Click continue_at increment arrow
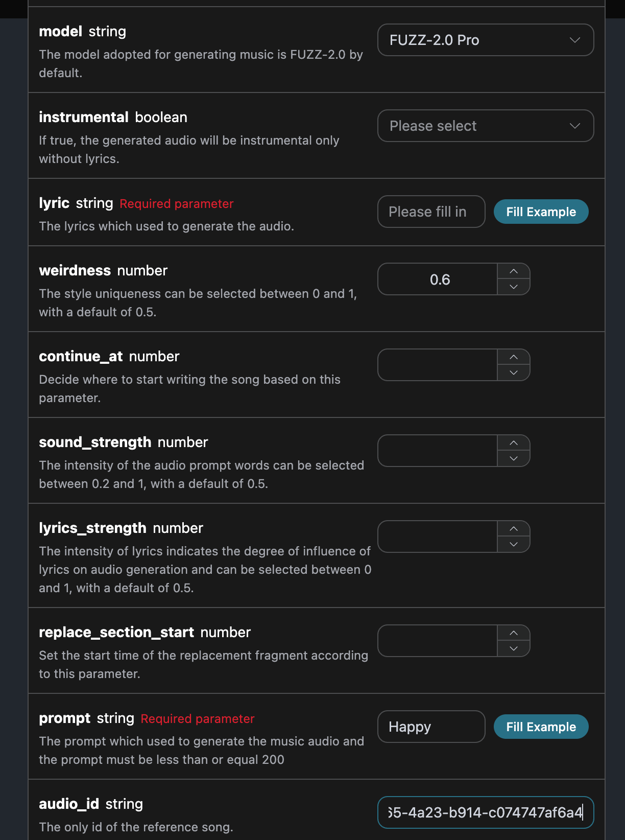Viewport: 625px width, 840px height. click(x=514, y=357)
